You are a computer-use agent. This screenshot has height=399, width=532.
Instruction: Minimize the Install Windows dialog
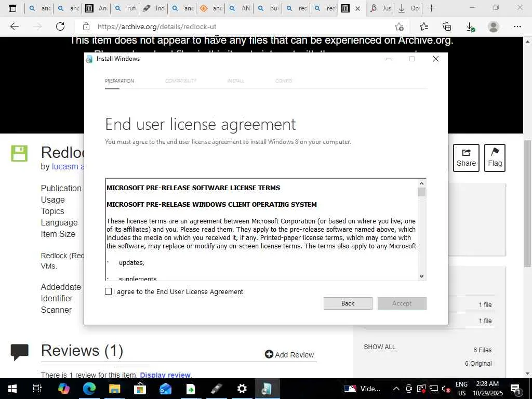(389, 59)
